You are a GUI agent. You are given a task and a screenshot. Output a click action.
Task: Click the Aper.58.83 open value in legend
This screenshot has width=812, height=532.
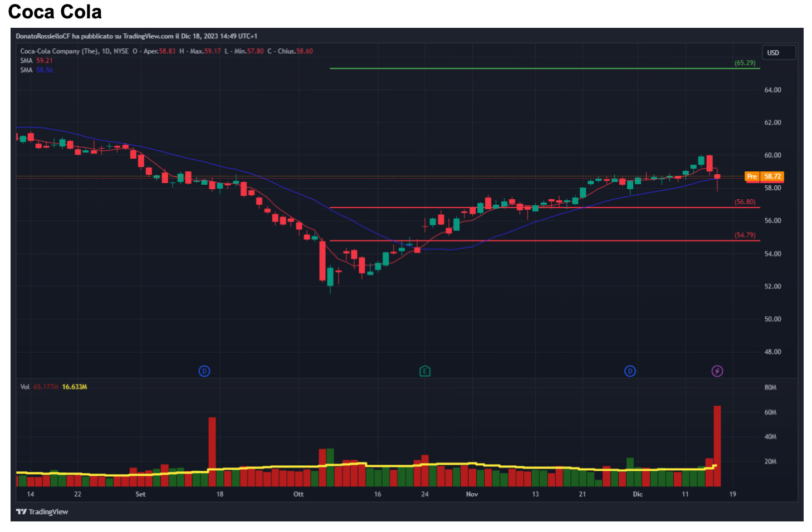pyautogui.click(x=159, y=51)
